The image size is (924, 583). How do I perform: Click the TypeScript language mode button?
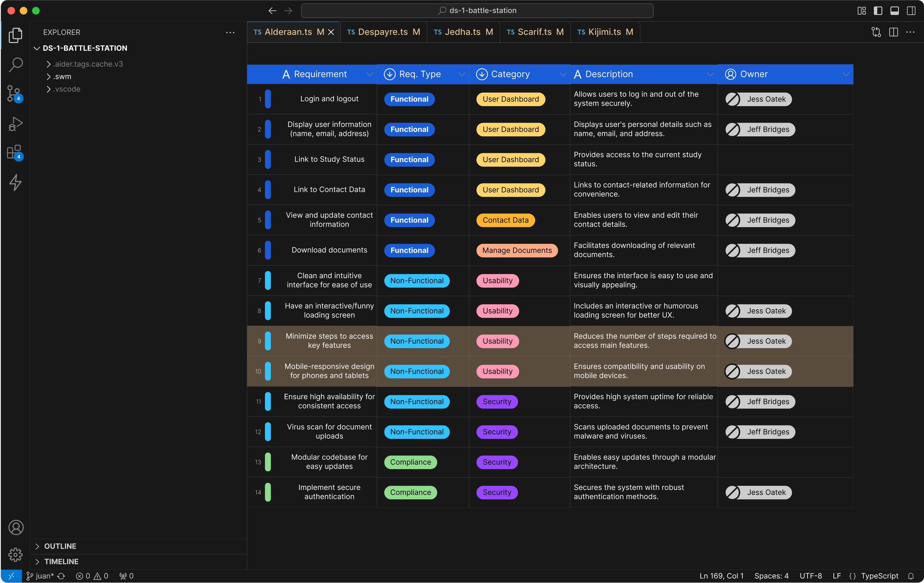pyautogui.click(x=879, y=576)
